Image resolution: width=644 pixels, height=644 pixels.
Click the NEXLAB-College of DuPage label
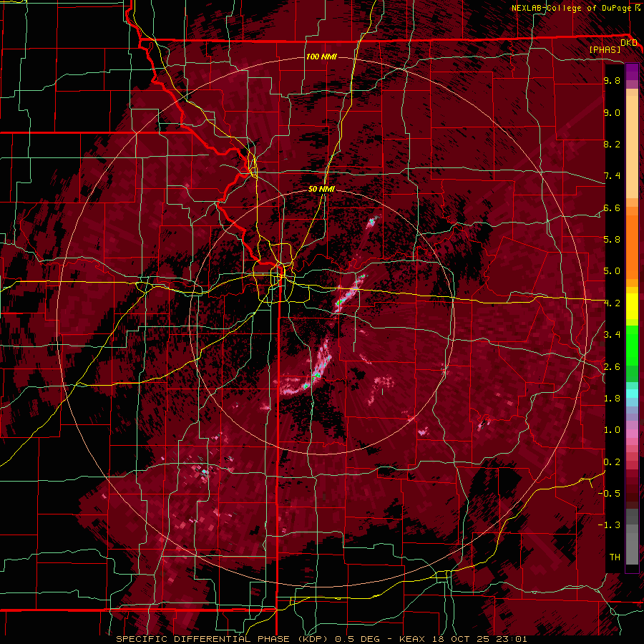pyautogui.click(x=571, y=8)
